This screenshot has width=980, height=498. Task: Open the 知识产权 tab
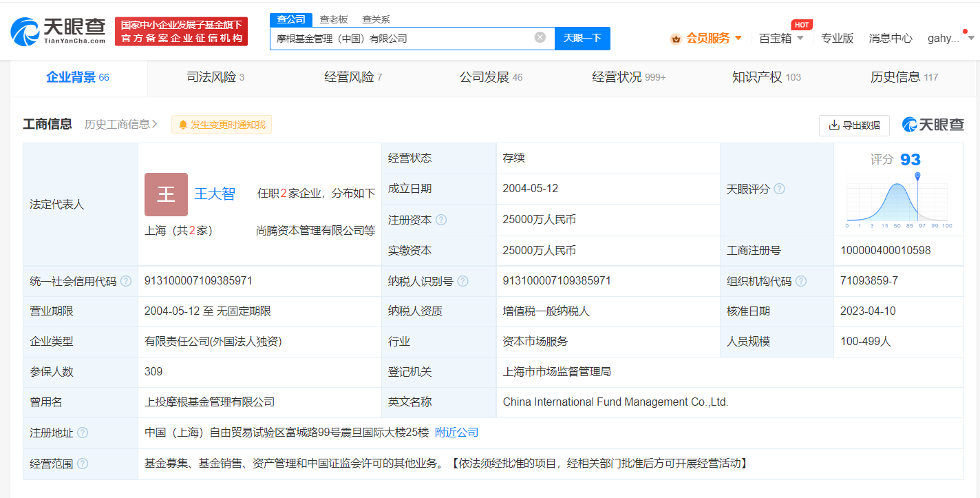766,77
